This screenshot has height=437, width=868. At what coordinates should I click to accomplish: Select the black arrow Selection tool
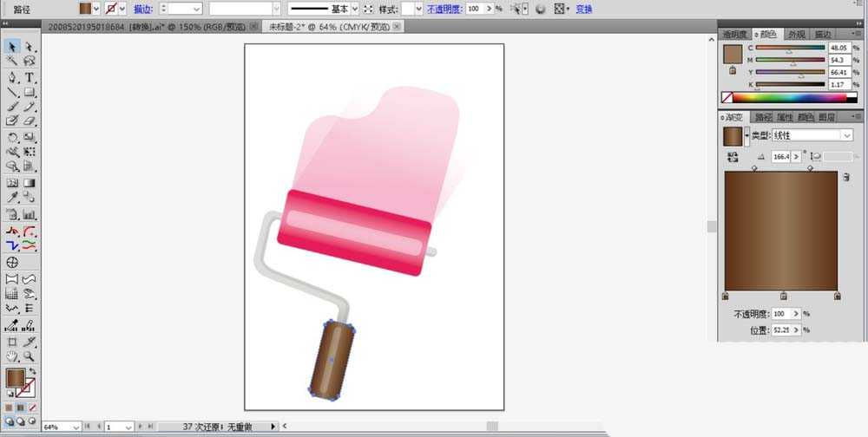tap(12, 46)
